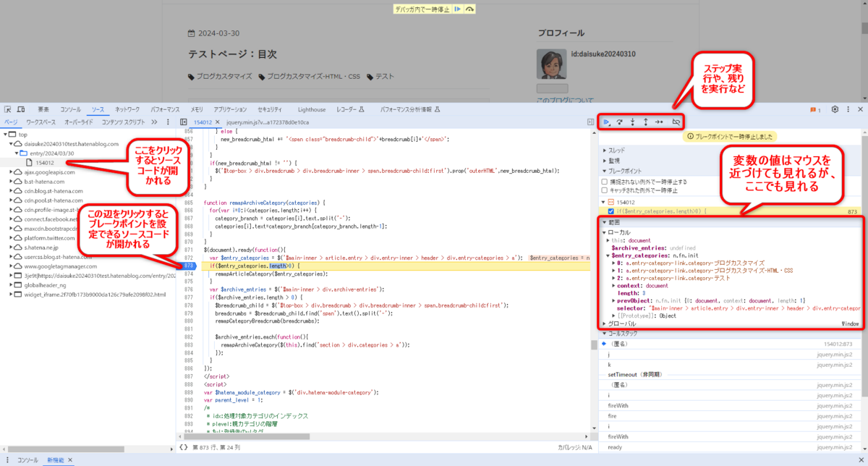
Task: Click the navigator pane more options icon
Action: click(169, 122)
